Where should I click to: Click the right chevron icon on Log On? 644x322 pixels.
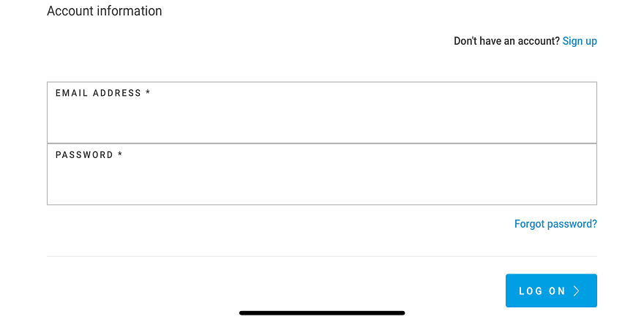[577, 291]
